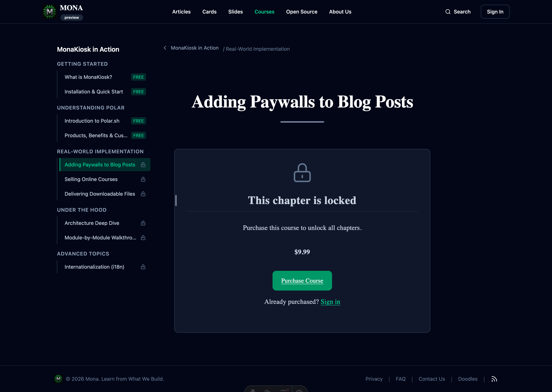Click the Sign In button in header

[495, 11]
